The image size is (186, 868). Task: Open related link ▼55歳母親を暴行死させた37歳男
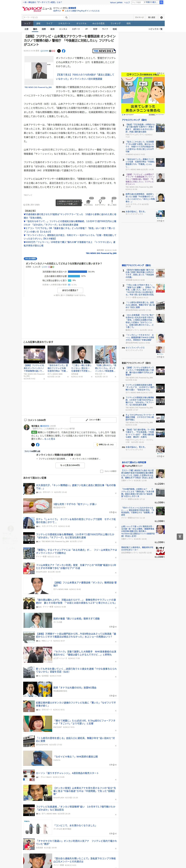click(x=70, y=216)
